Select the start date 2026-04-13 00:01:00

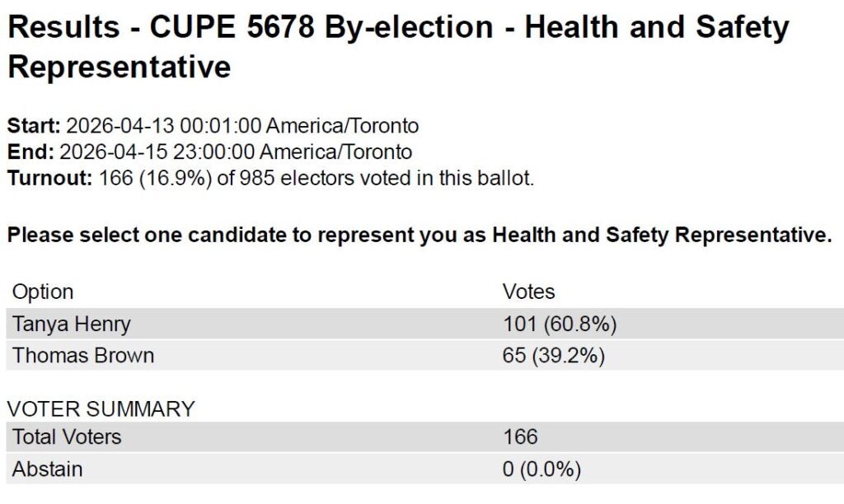163,127
